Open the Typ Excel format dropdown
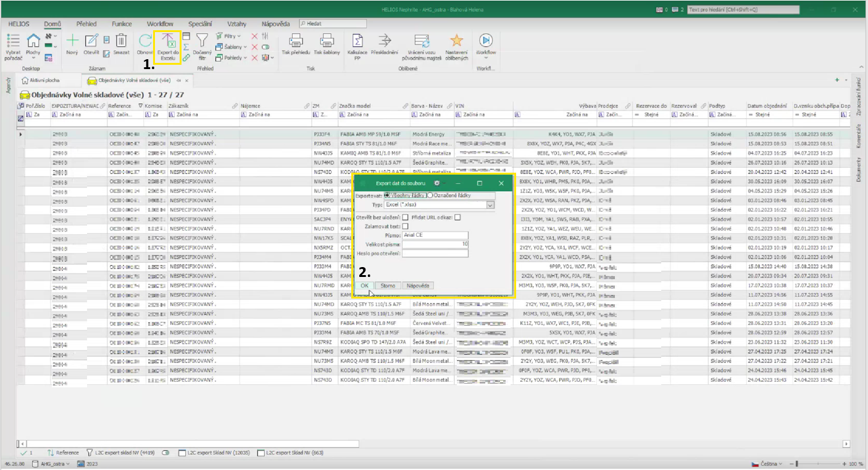The height and width of the screenshot is (470, 868). [491, 205]
